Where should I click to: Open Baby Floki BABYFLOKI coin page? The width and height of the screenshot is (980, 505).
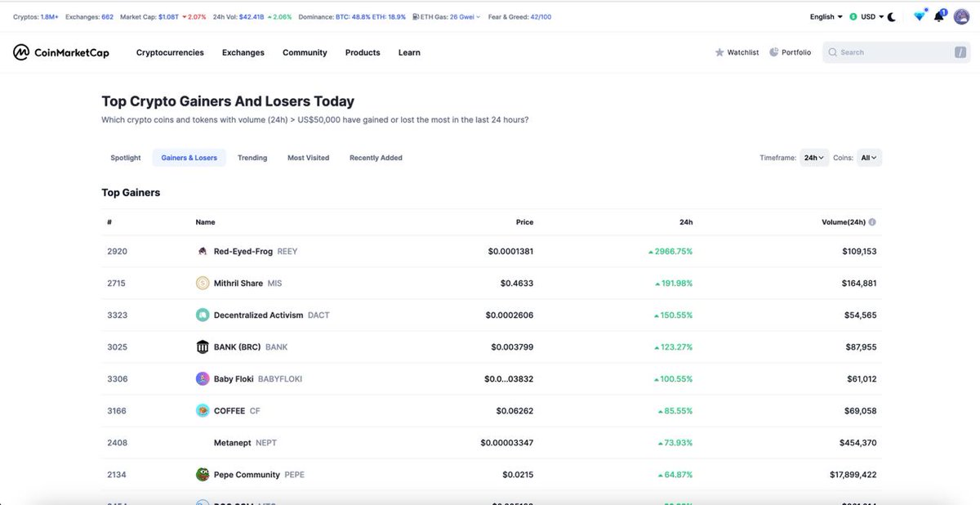[x=258, y=379]
